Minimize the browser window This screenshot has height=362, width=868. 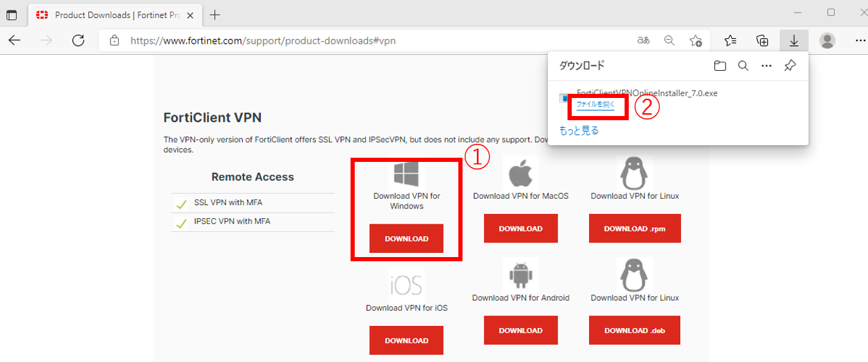pos(799,13)
